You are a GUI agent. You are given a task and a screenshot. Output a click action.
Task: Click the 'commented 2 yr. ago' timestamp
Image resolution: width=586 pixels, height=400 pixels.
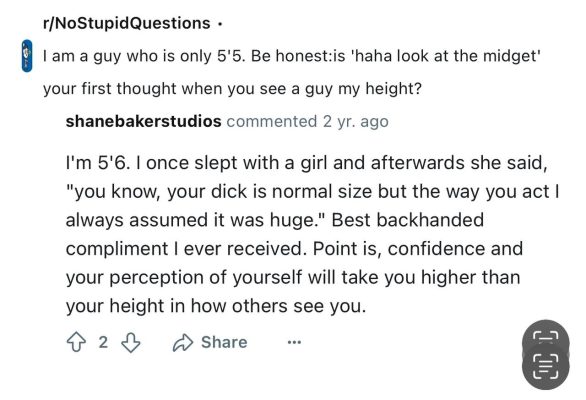click(x=308, y=121)
